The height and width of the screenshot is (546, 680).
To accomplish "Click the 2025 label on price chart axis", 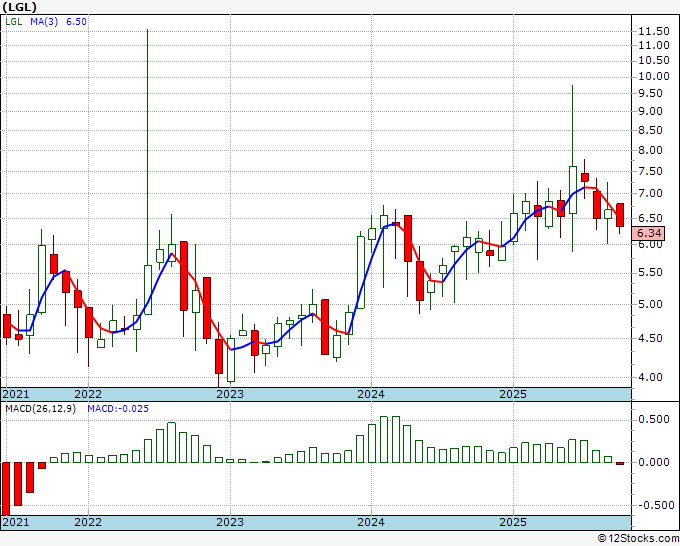I will pos(513,394).
